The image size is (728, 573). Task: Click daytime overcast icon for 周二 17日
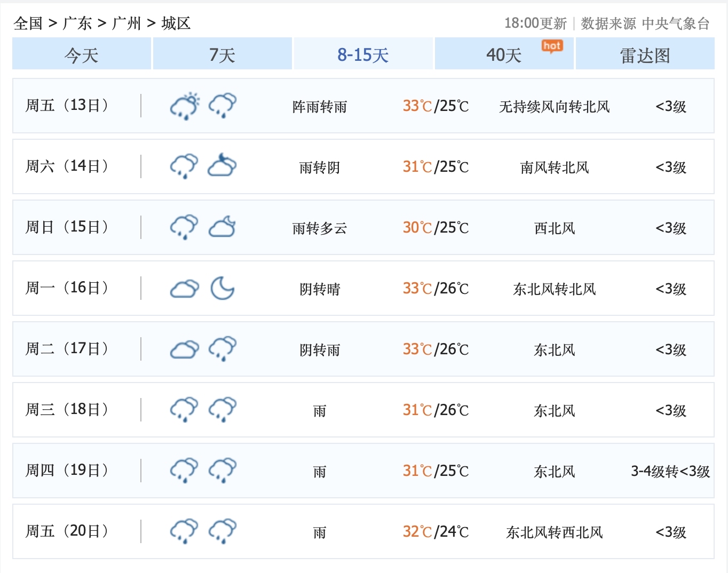(185, 350)
